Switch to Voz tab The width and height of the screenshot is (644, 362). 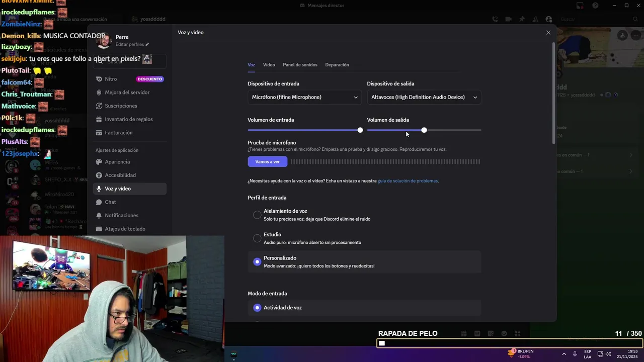coord(251,65)
